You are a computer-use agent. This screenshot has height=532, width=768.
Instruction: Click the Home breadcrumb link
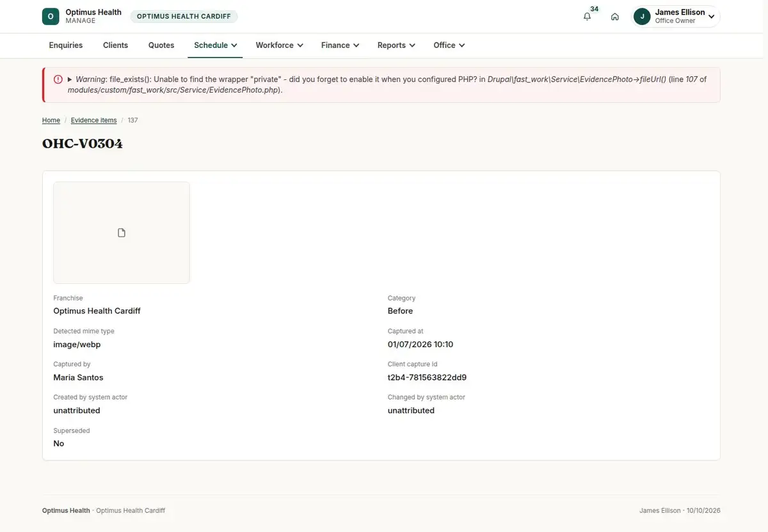coord(51,120)
